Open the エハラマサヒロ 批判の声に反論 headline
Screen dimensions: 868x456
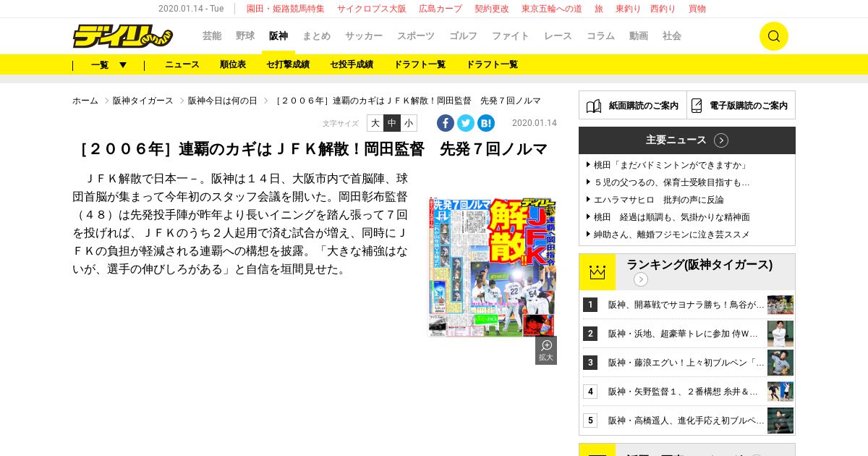659,200
